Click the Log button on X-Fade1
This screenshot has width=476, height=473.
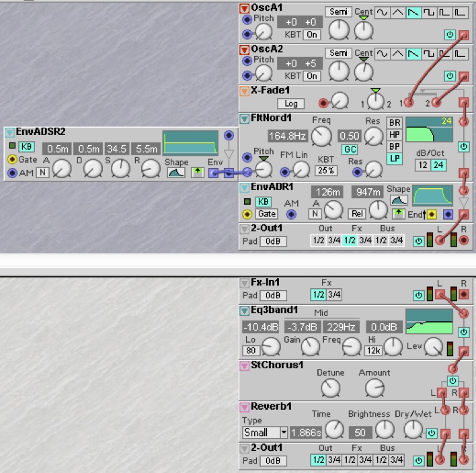(290, 103)
